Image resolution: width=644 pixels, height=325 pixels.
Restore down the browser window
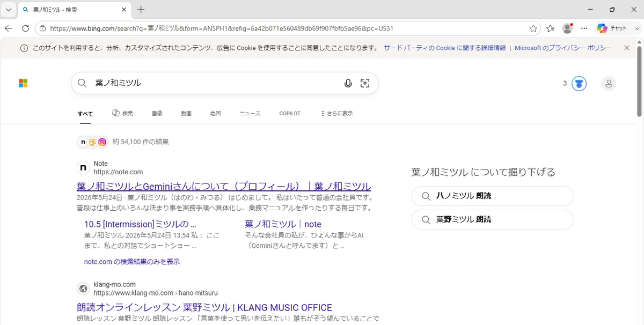[612, 10]
